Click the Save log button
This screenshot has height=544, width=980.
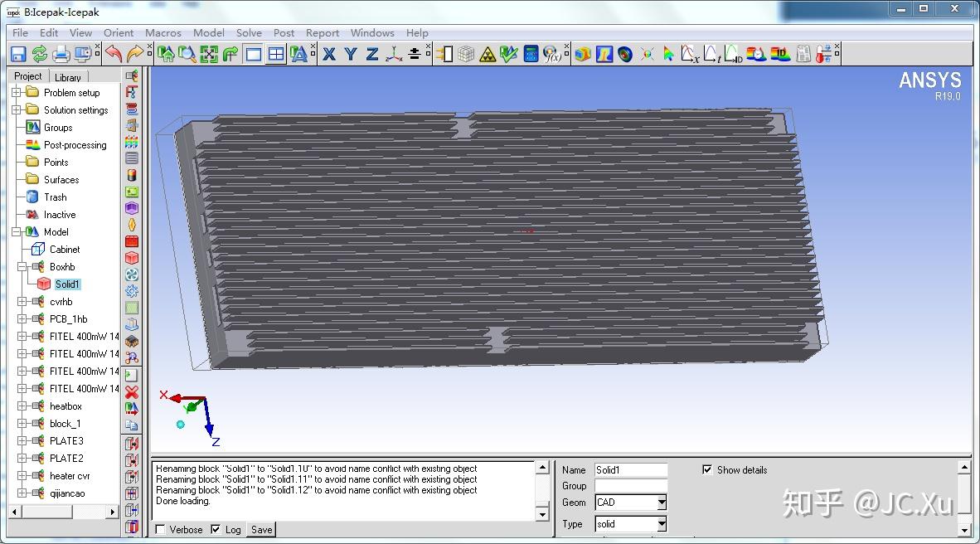point(261,530)
